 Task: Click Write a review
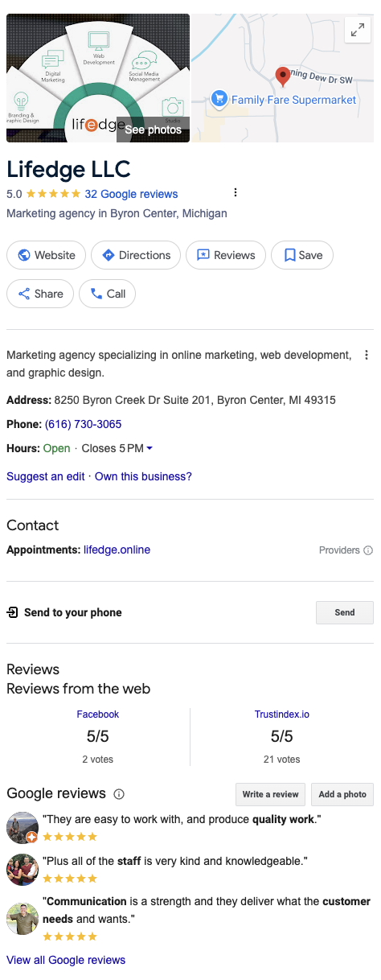pos(270,794)
